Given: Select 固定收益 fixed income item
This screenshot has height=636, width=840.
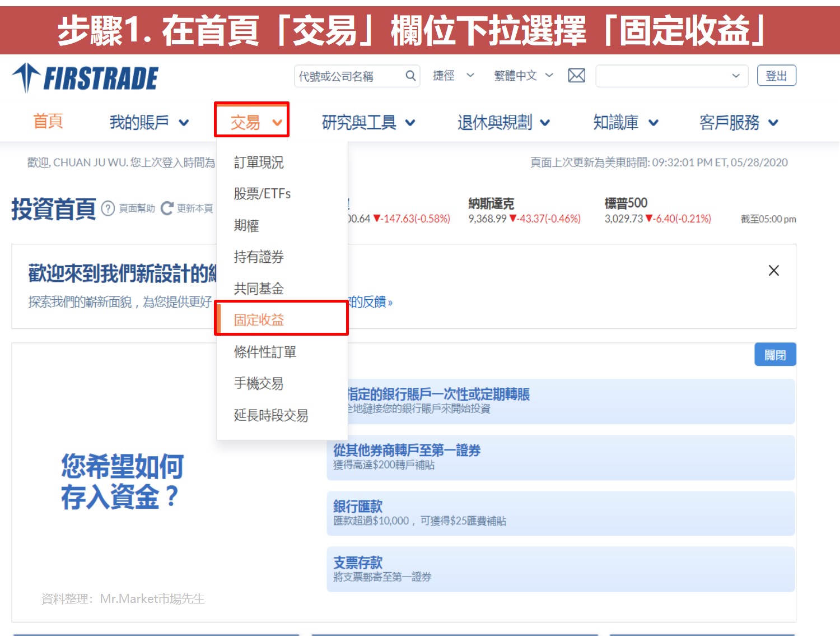Looking at the screenshot, I should pos(282,319).
